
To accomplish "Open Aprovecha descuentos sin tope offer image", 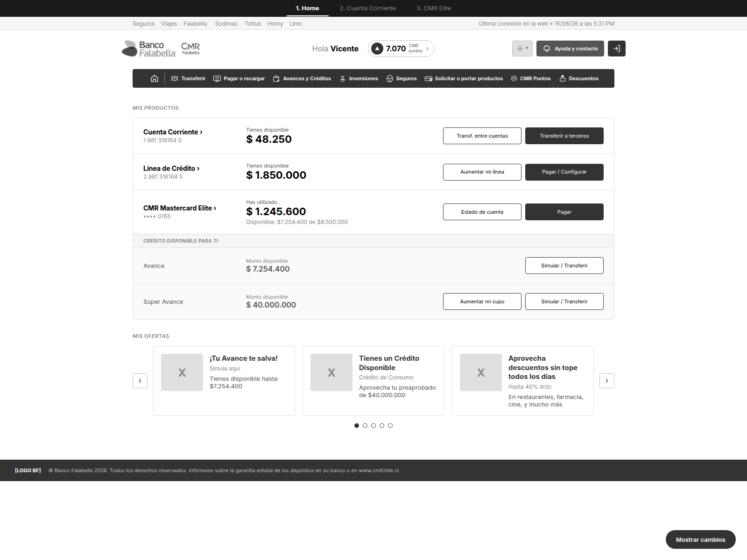I will pos(481,372).
